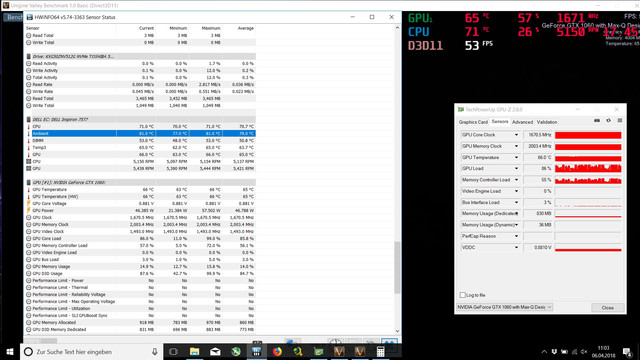Click the GPU-Z screenshot camera icon

point(597,121)
